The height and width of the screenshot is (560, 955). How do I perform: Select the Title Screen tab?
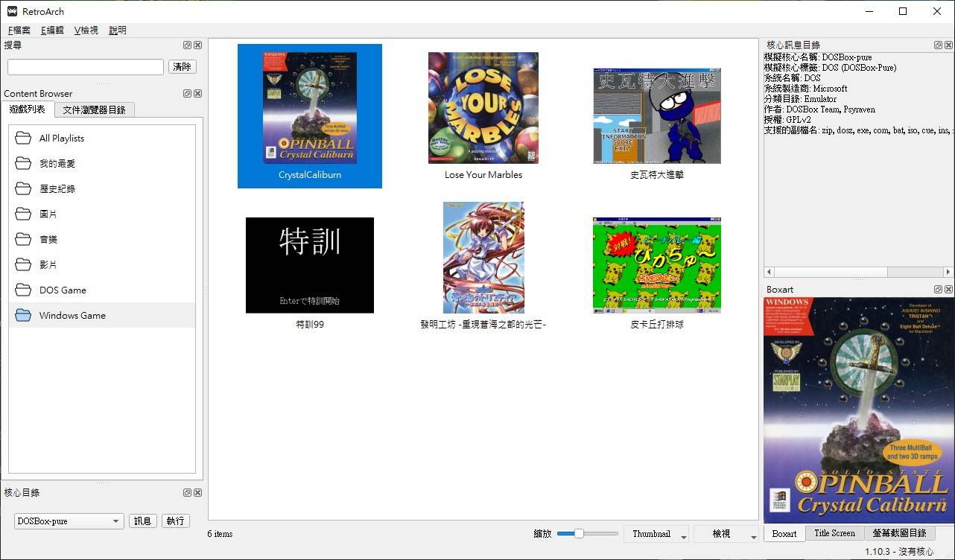[x=834, y=533]
